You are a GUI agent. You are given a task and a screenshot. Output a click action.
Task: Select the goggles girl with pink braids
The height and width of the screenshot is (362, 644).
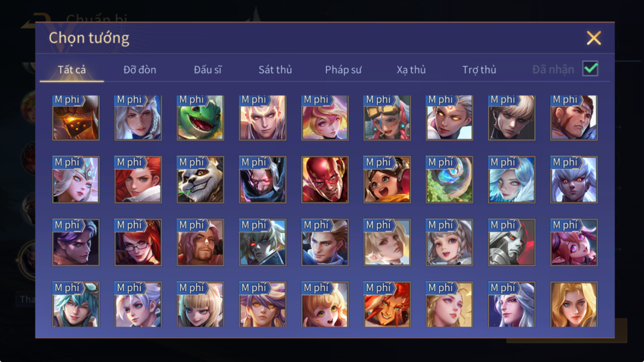pos(387,117)
